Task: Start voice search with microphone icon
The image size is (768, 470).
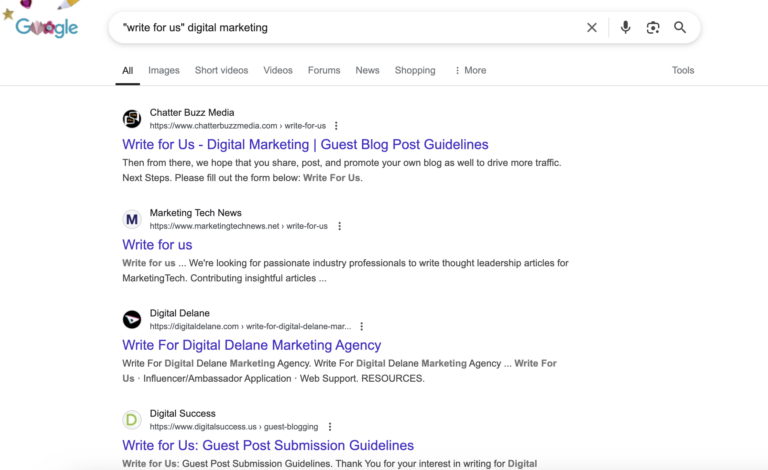Action: pyautogui.click(x=625, y=27)
